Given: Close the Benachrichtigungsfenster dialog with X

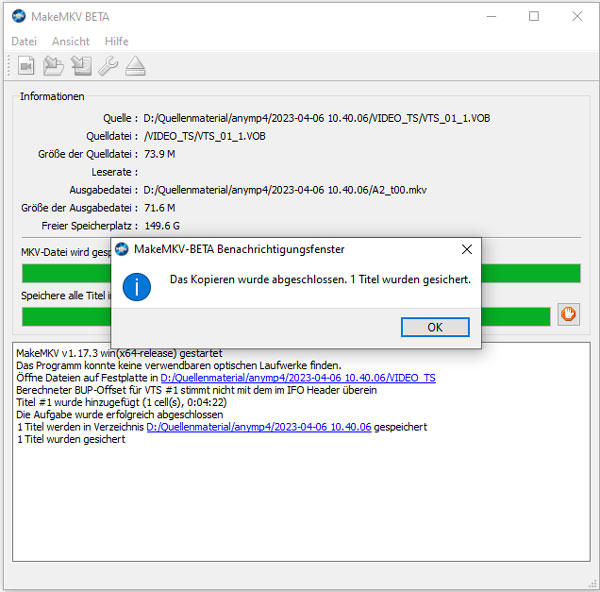Looking at the screenshot, I should pos(467,250).
